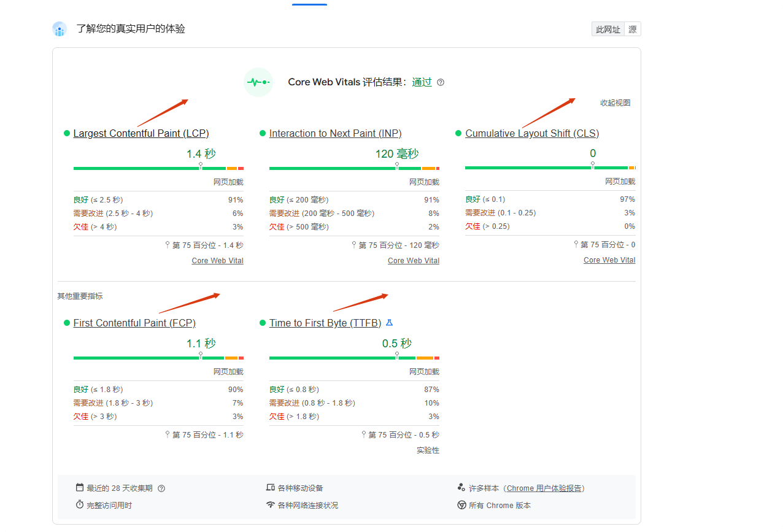Click the Chrome logo beside 所有 Chrome 版本
The width and height of the screenshot is (783, 532).
click(x=461, y=505)
